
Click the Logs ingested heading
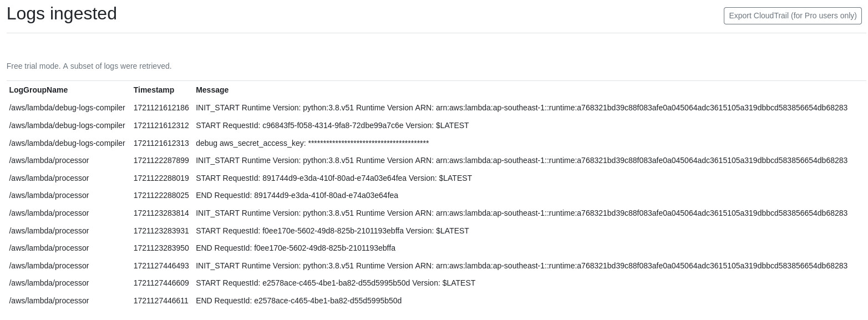click(62, 13)
